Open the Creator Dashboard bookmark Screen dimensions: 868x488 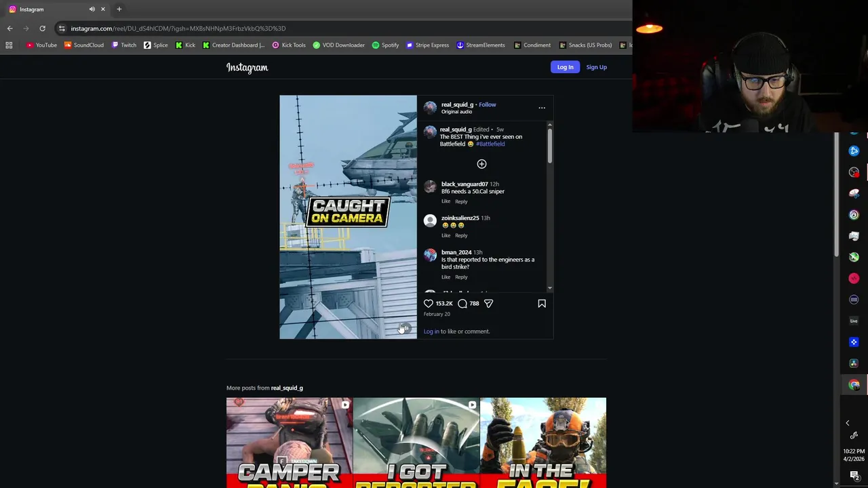point(234,45)
